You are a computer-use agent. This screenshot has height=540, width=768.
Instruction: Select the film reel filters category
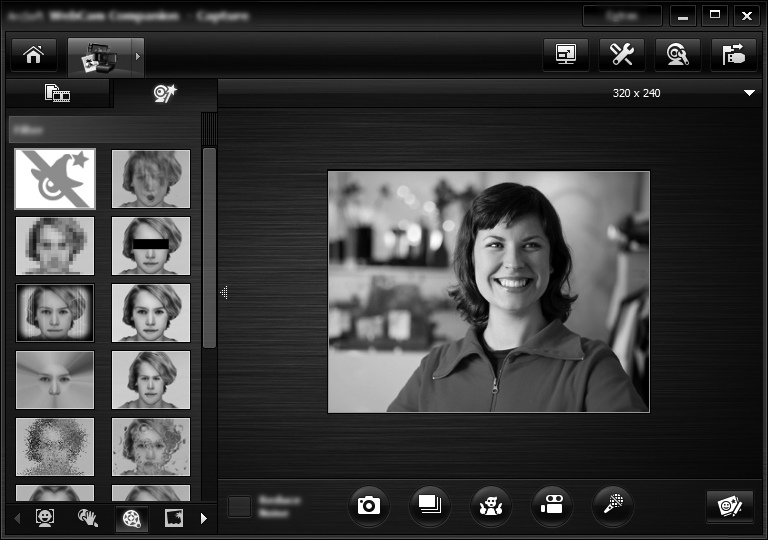click(131, 518)
